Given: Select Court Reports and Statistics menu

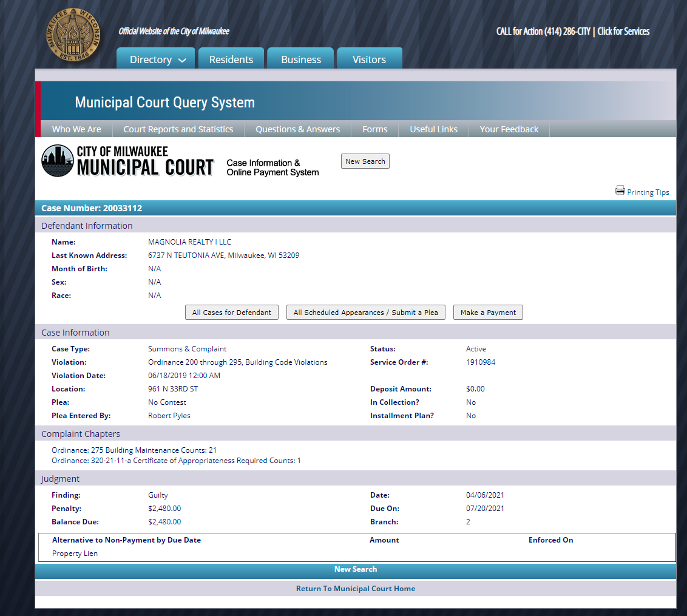Looking at the screenshot, I should click(x=178, y=129).
